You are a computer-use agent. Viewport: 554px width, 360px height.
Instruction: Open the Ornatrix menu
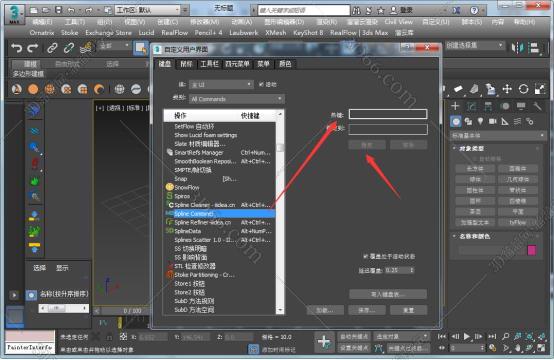click(42, 33)
